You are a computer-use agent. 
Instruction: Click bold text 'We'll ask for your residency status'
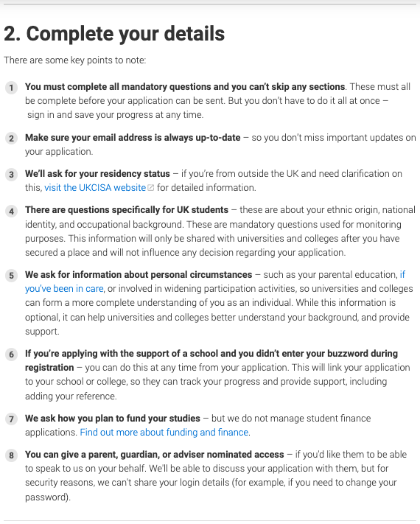click(x=97, y=173)
